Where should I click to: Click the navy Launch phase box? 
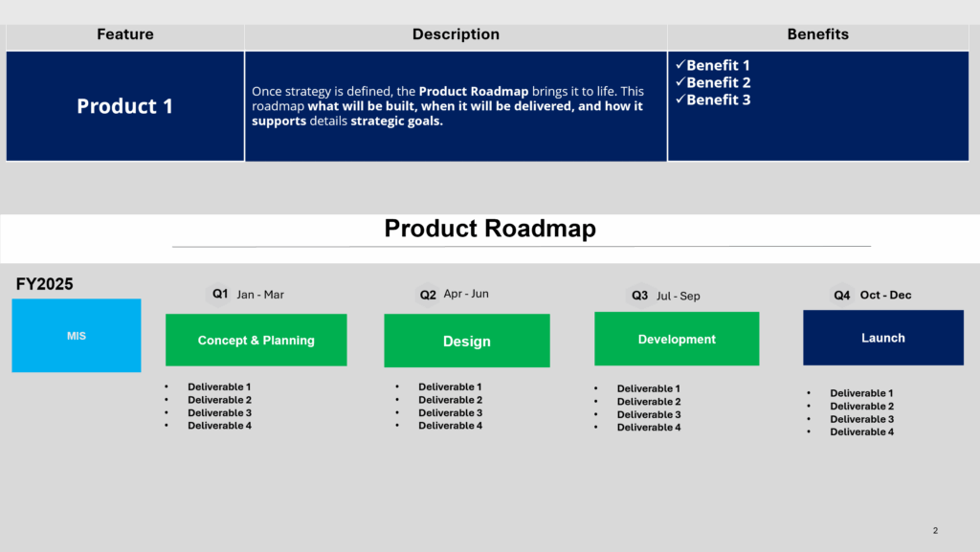click(882, 338)
